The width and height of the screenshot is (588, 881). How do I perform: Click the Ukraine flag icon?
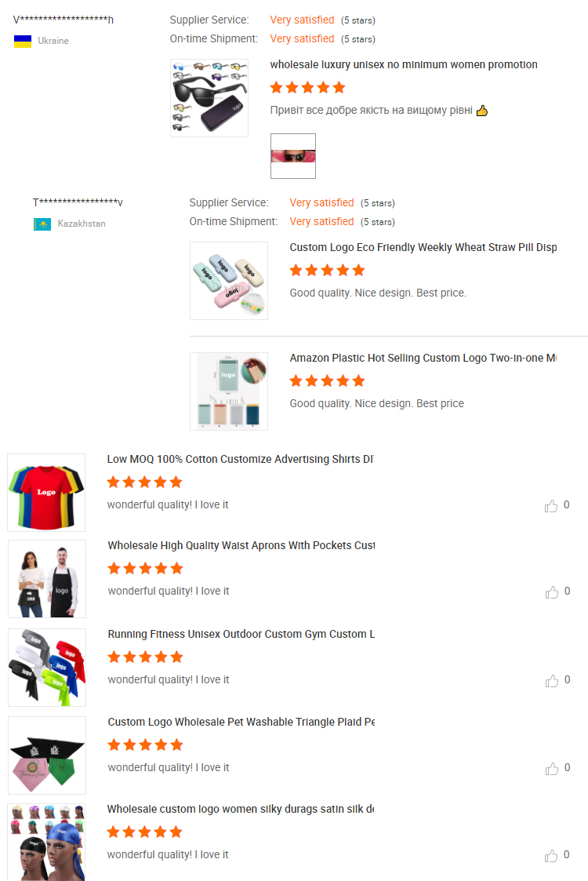click(23, 41)
